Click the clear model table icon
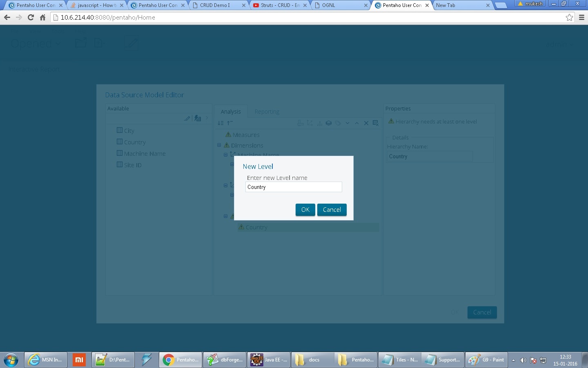Screen dimensions: 588x368 [x=376, y=123]
